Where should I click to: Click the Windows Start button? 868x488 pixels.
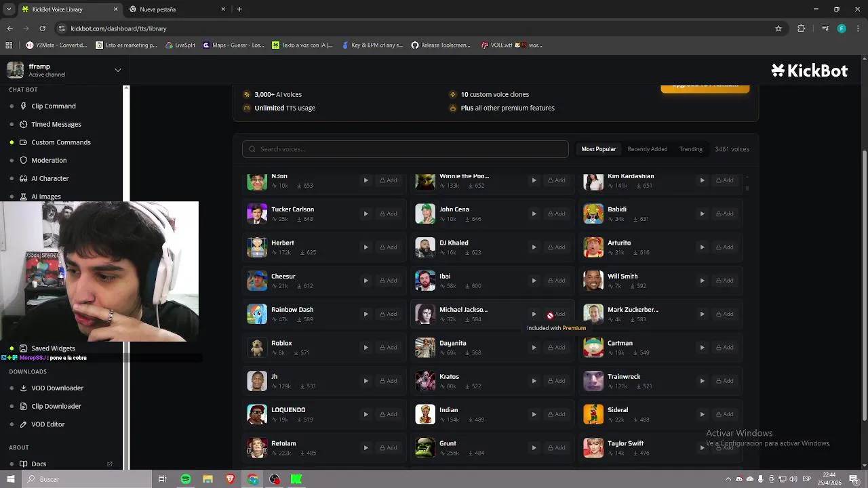11,479
